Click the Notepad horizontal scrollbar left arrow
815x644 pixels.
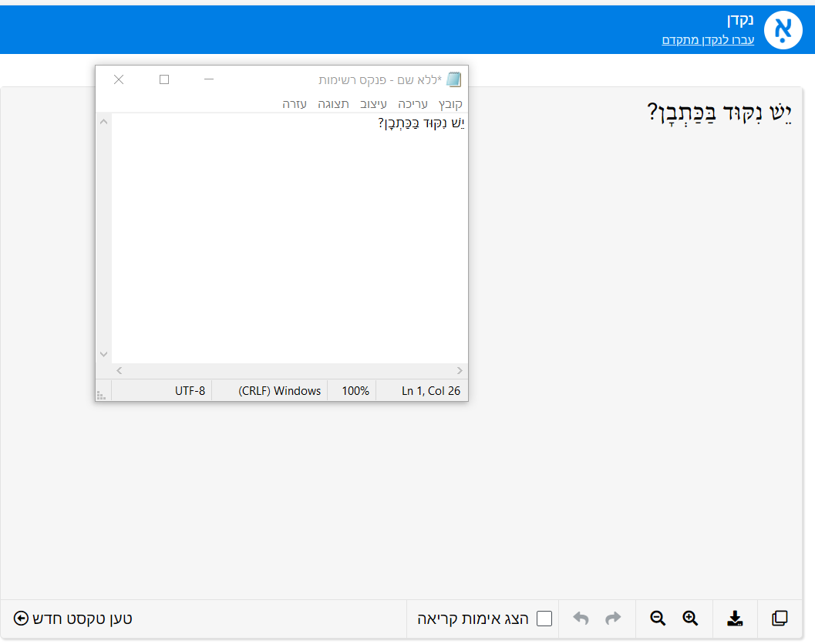120,371
